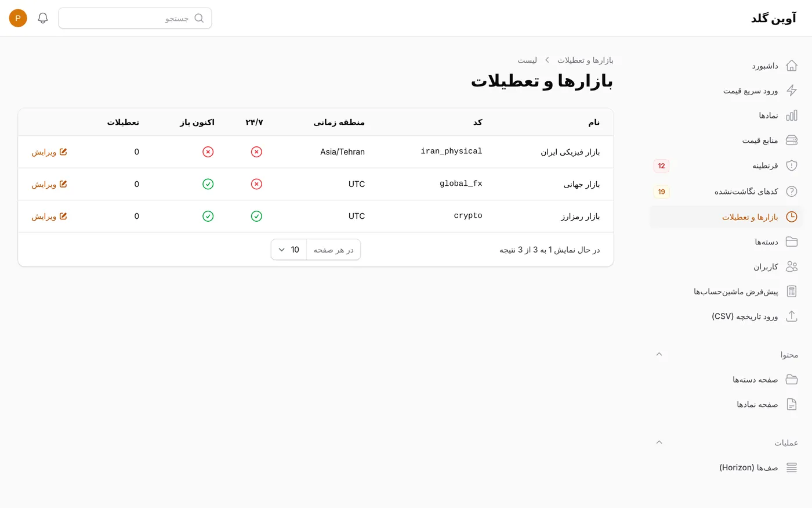
Task: Open کاربران sidebar entry
Action: [x=726, y=266]
